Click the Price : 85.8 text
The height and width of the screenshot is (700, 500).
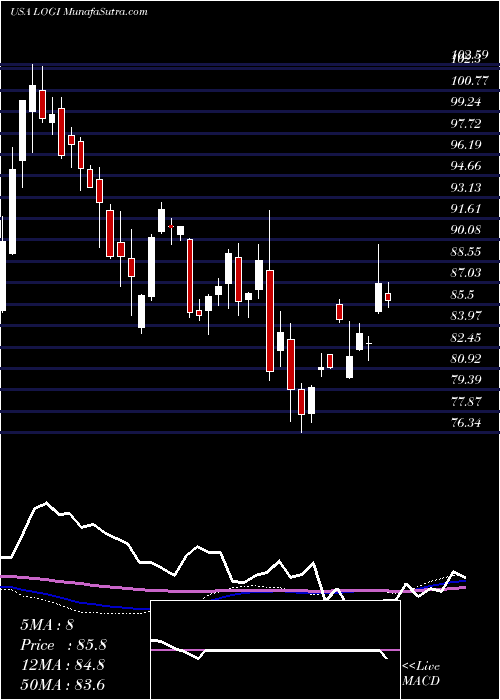(x=63, y=645)
